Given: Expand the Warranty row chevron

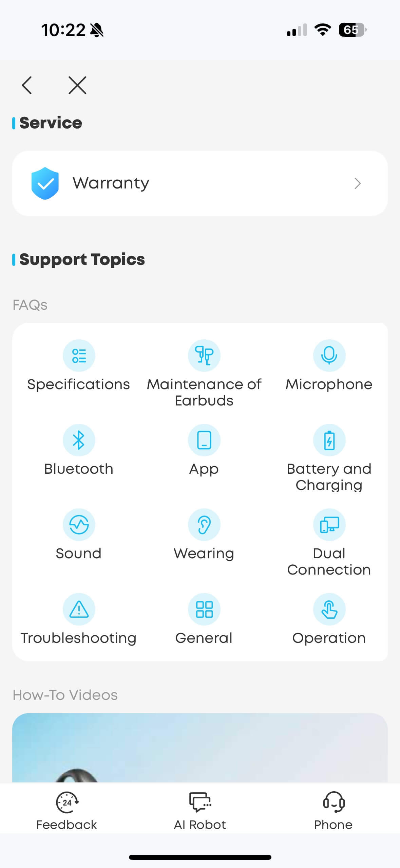Looking at the screenshot, I should point(357,183).
